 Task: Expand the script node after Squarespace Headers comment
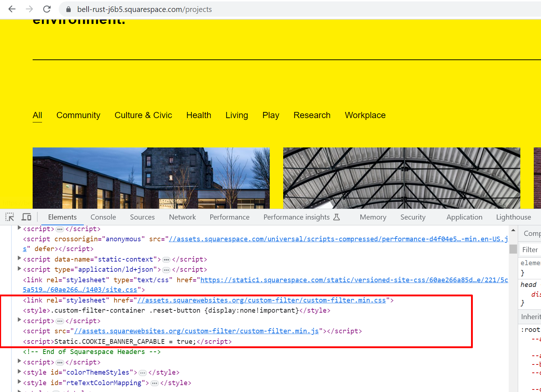[x=19, y=361]
